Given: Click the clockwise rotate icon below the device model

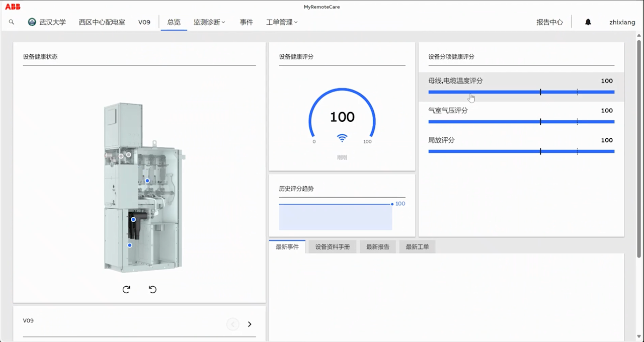Looking at the screenshot, I should tap(126, 289).
